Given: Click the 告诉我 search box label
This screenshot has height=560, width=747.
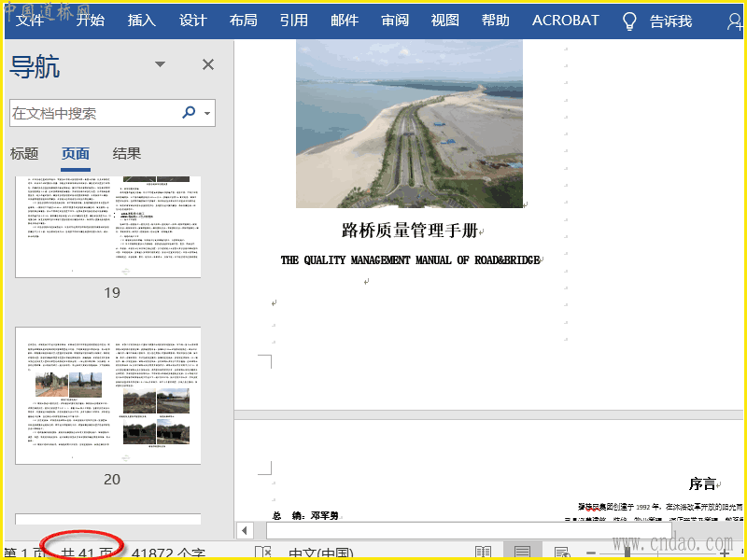Looking at the screenshot, I should (x=670, y=21).
